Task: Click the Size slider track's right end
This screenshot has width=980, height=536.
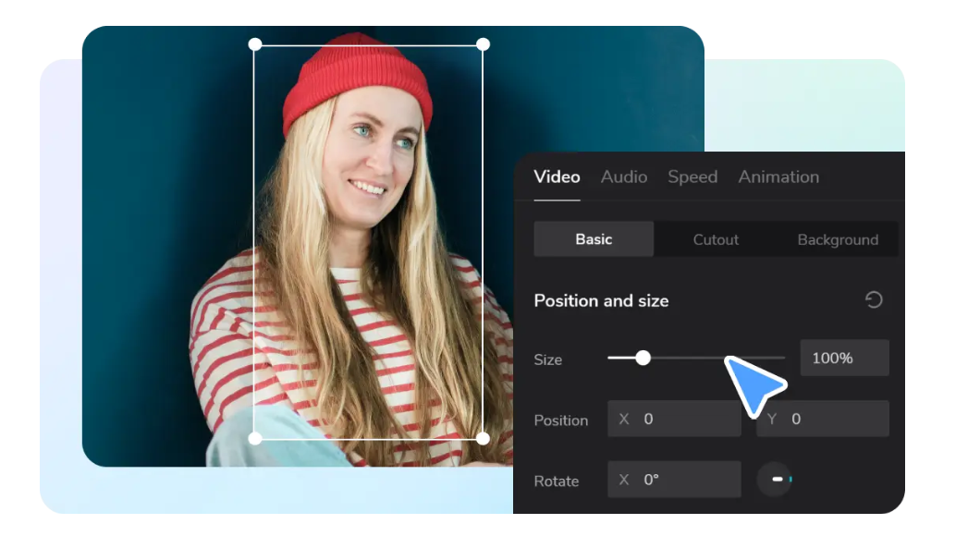Action: [x=781, y=358]
